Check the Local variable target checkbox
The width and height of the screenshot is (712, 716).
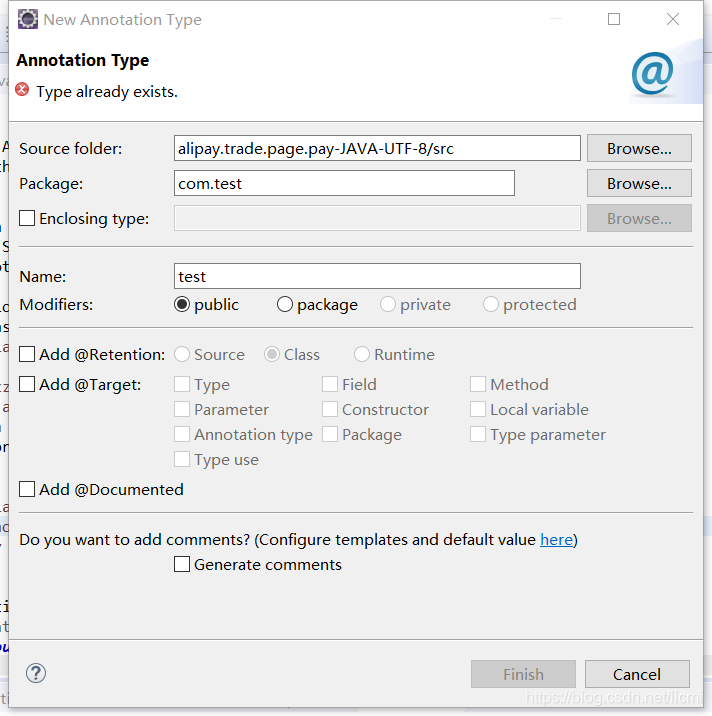point(478,410)
